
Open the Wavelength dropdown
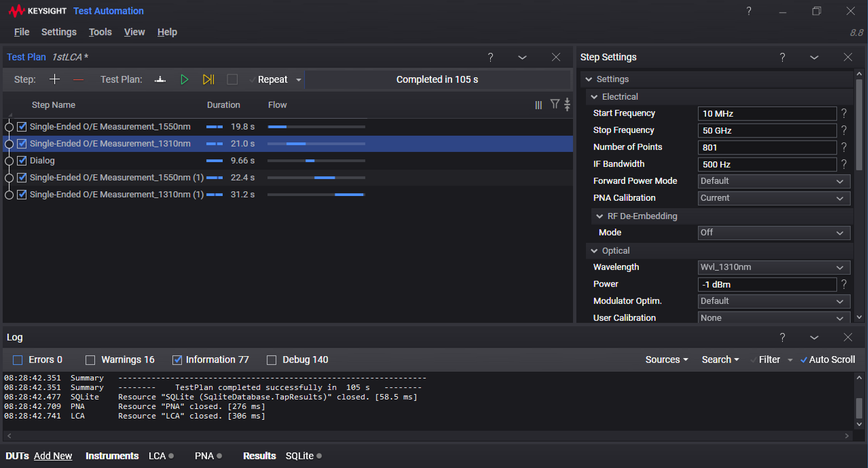coord(773,267)
